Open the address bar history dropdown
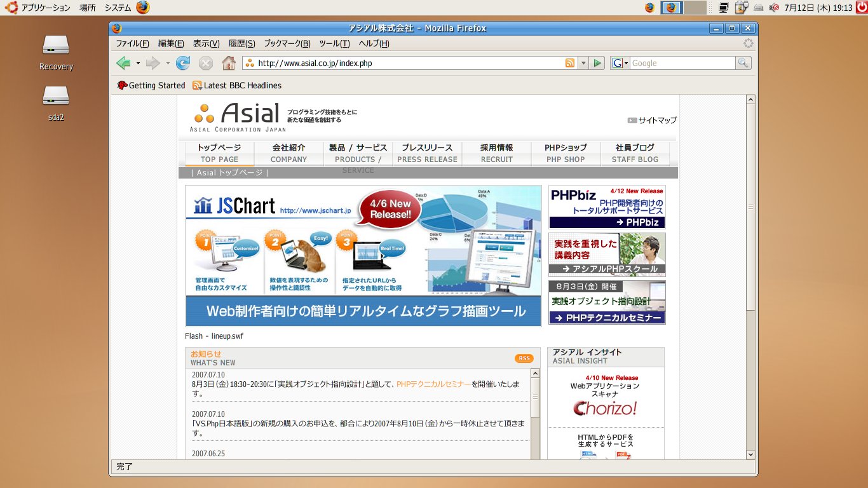 [x=583, y=63]
